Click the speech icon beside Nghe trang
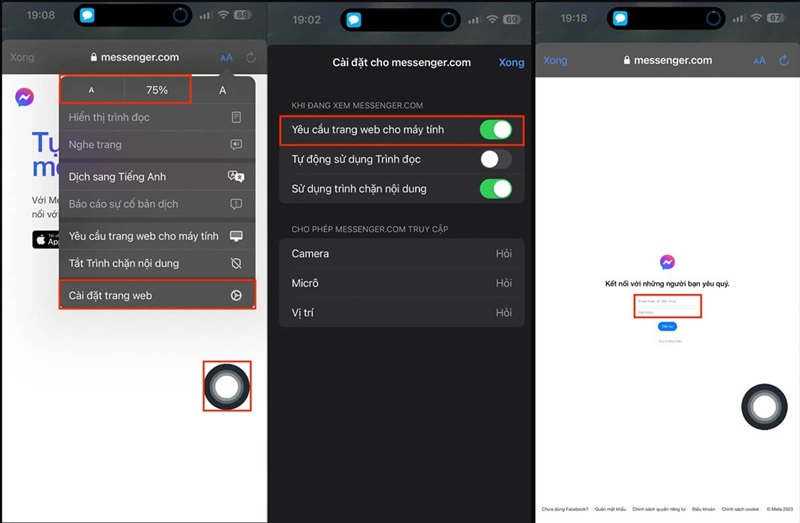 pyautogui.click(x=236, y=144)
